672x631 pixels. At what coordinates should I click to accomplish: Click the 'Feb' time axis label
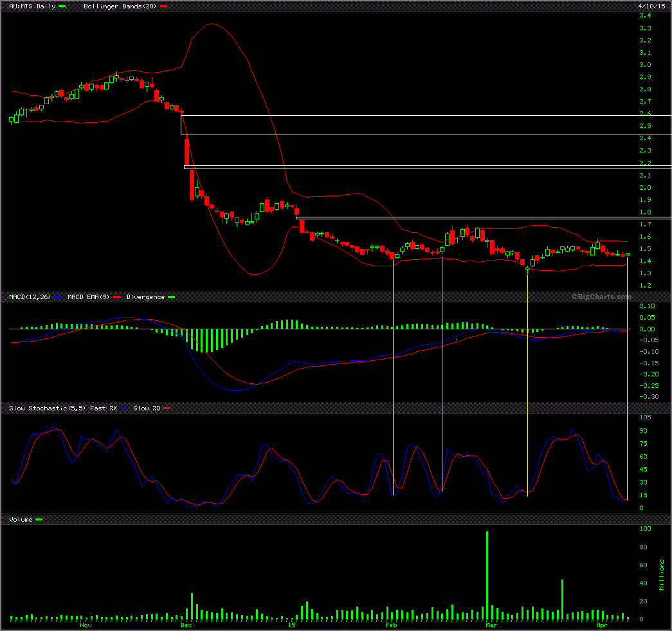[391, 625]
